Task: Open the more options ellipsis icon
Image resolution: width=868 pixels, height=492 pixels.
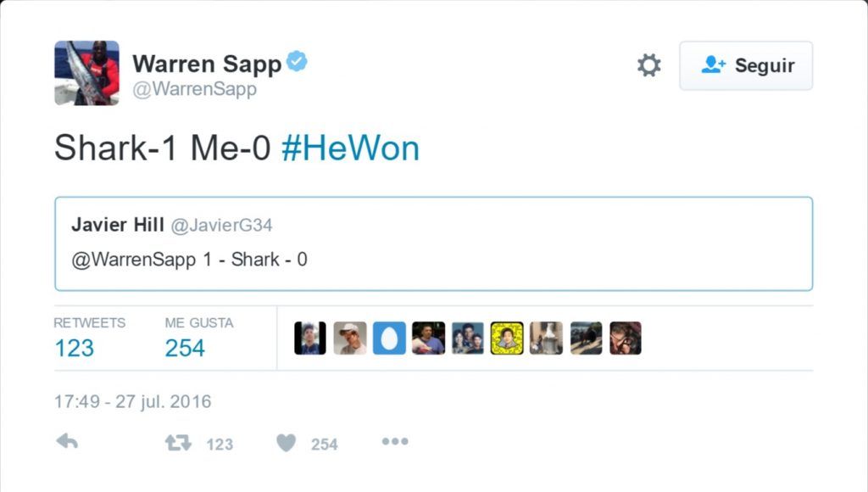Action: [x=394, y=440]
